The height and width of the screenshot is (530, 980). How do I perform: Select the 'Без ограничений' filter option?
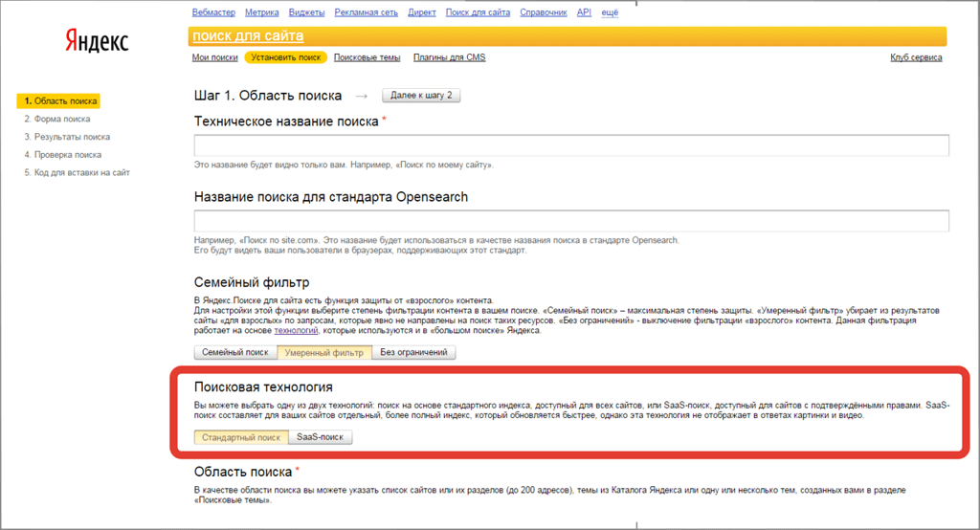pos(413,352)
